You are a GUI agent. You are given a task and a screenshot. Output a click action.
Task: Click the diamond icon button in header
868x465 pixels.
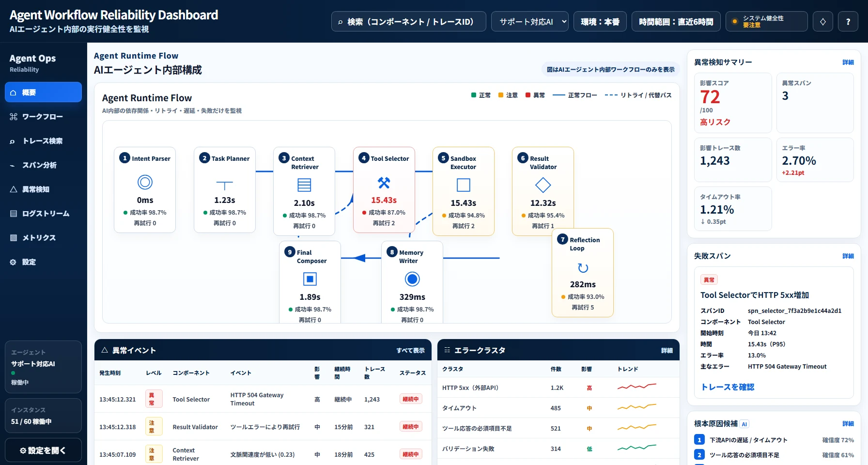point(823,21)
